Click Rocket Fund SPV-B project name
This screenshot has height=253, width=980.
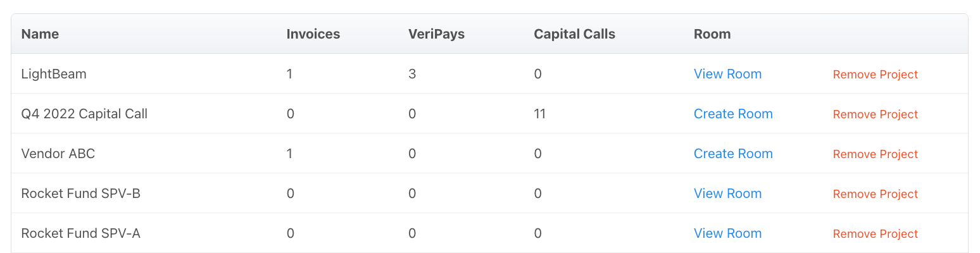point(80,194)
